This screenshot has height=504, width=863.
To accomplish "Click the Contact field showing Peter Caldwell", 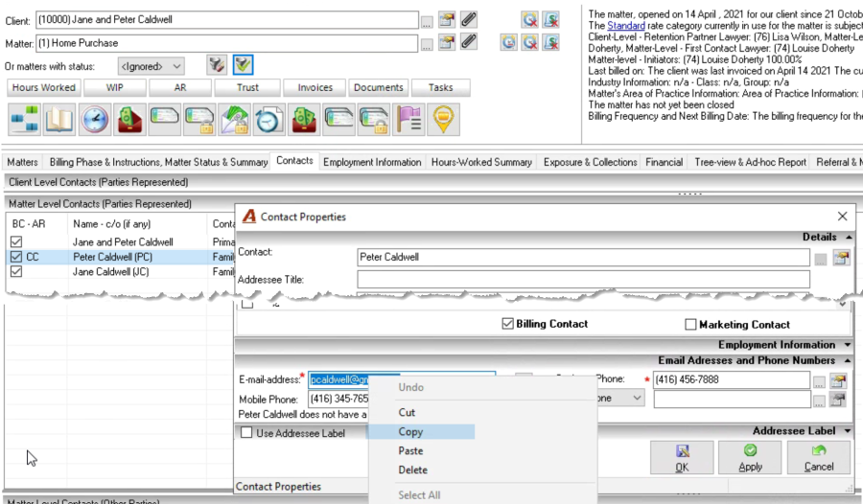I will [x=583, y=257].
